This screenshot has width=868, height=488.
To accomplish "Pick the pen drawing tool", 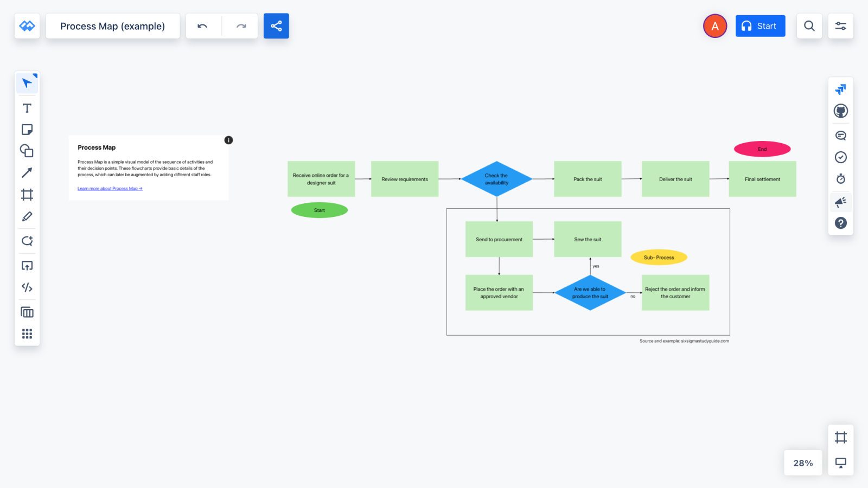I will click(27, 216).
